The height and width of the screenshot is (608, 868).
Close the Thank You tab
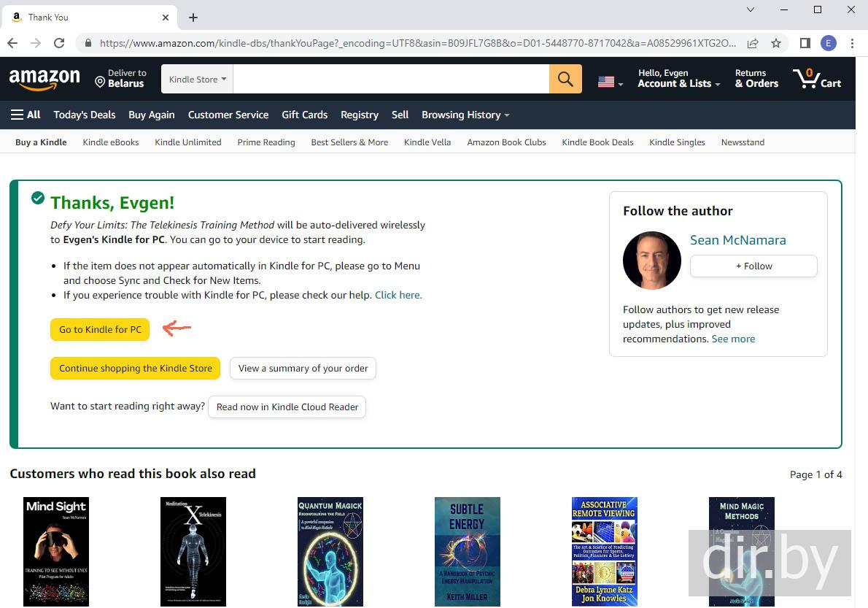pyautogui.click(x=165, y=18)
